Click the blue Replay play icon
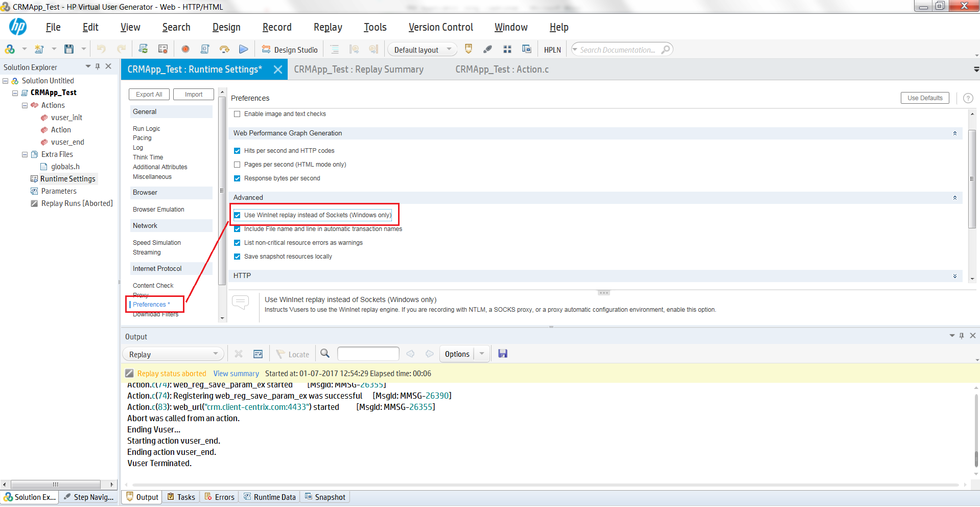The width and height of the screenshot is (980, 507). [x=244, y=50]
